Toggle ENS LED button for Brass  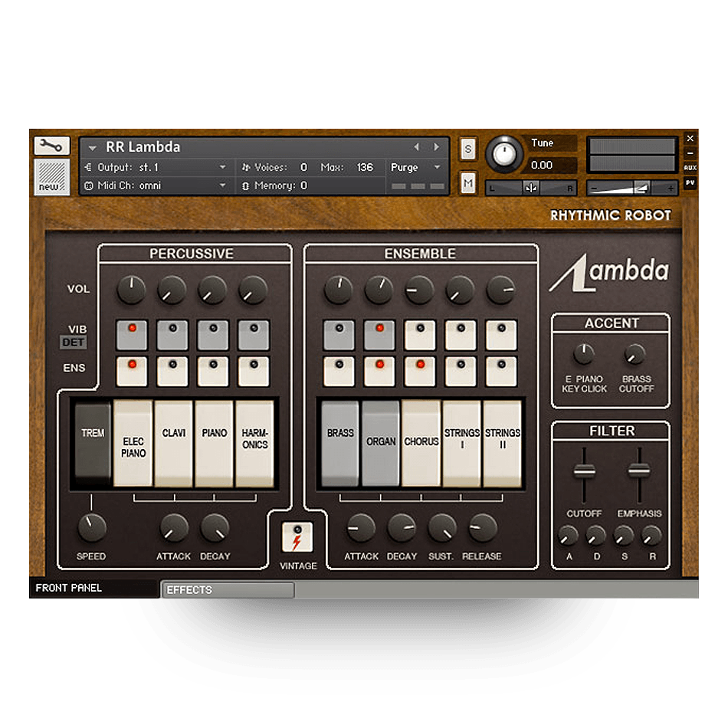click(339, 372)
